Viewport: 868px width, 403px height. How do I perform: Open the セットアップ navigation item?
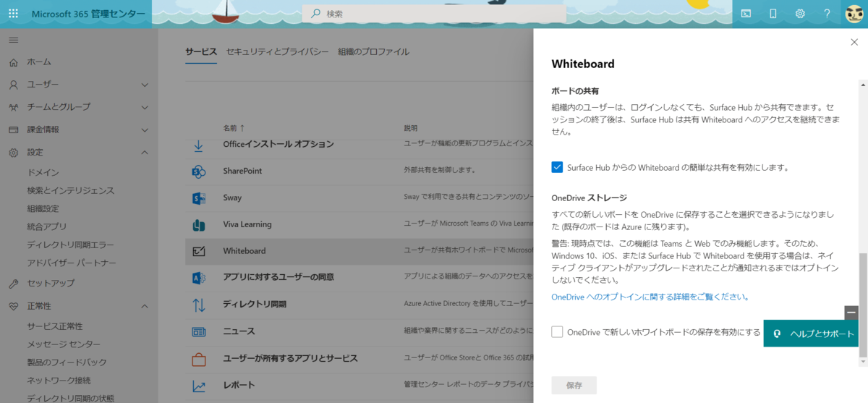51,283
